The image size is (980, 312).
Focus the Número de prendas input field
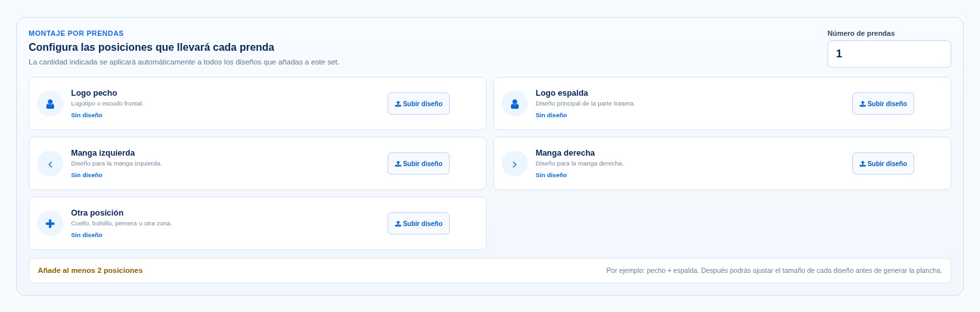[889, 54]
